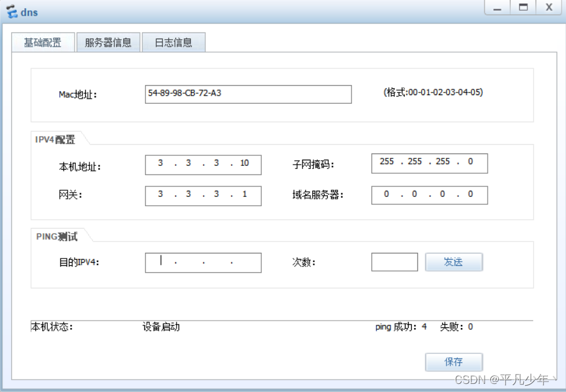Click the MAC format hint text (格式:00-01-02-03-04-05)
566x392 pixels.
433,93
